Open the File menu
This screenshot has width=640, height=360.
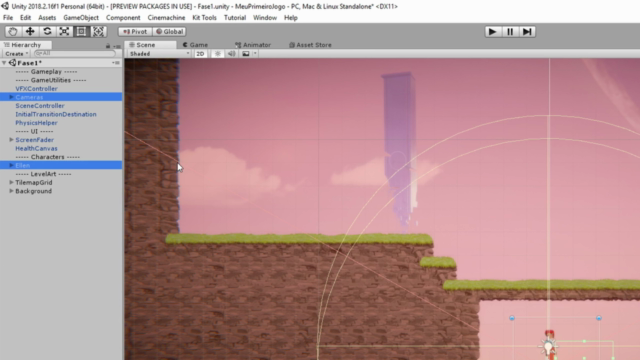(8, 18)
